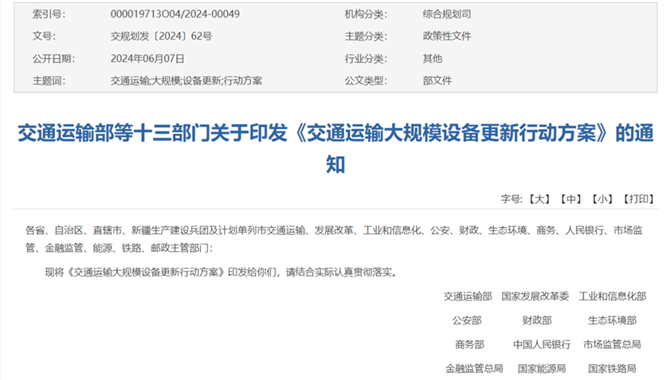Screen dimensions: 670x380
Task: Select industry category 其他
Action: [x=432, y=59]
